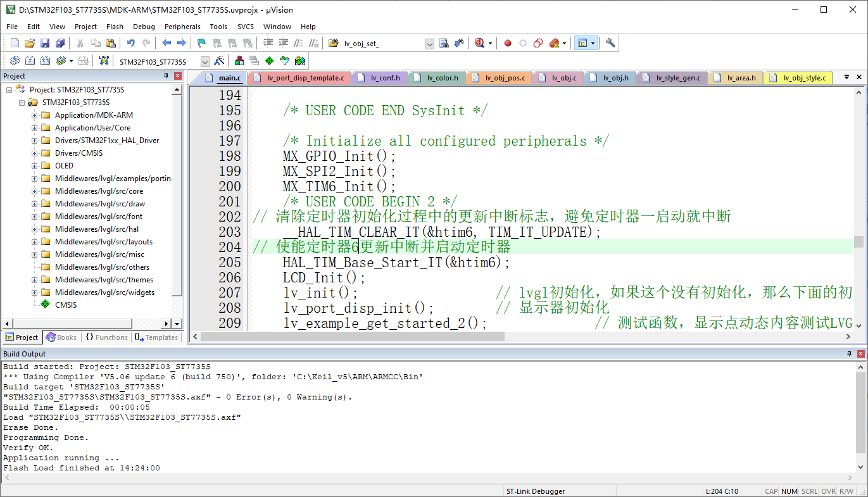Click the editor vertical scrollbar thumb
This screenshot has height=497, width=868.
pyautogui.click(x=859, y=241)
